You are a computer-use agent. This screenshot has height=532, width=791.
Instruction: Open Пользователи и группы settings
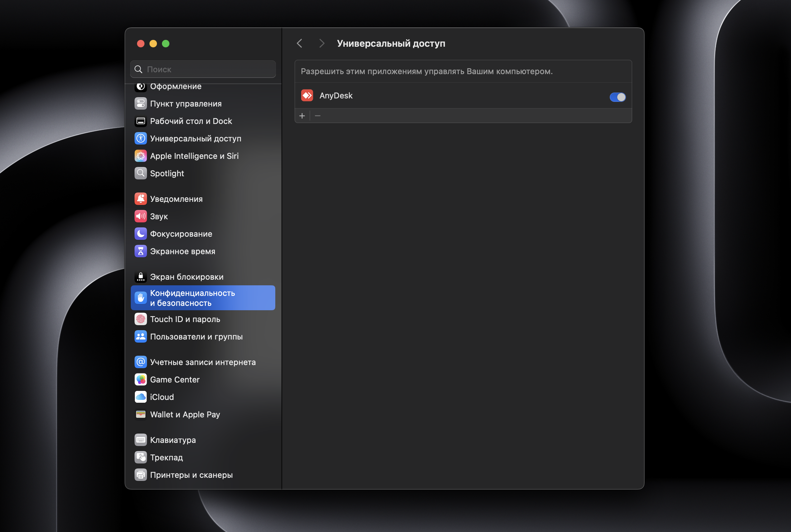[x=203, y=337]
